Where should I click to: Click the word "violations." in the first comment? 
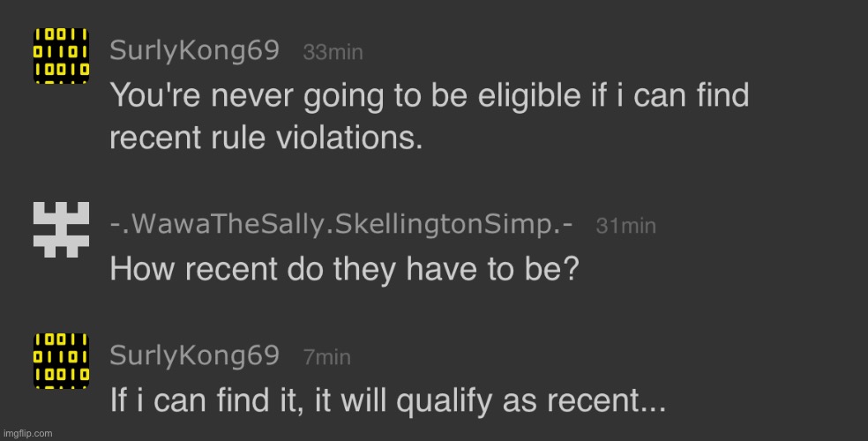click(349, 138)
